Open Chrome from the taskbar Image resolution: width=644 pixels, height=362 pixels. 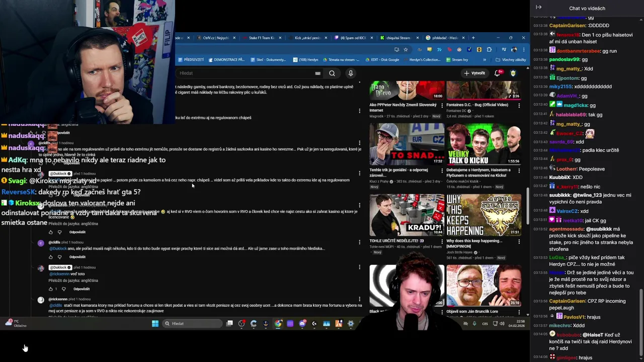click(x=278, y=323)
